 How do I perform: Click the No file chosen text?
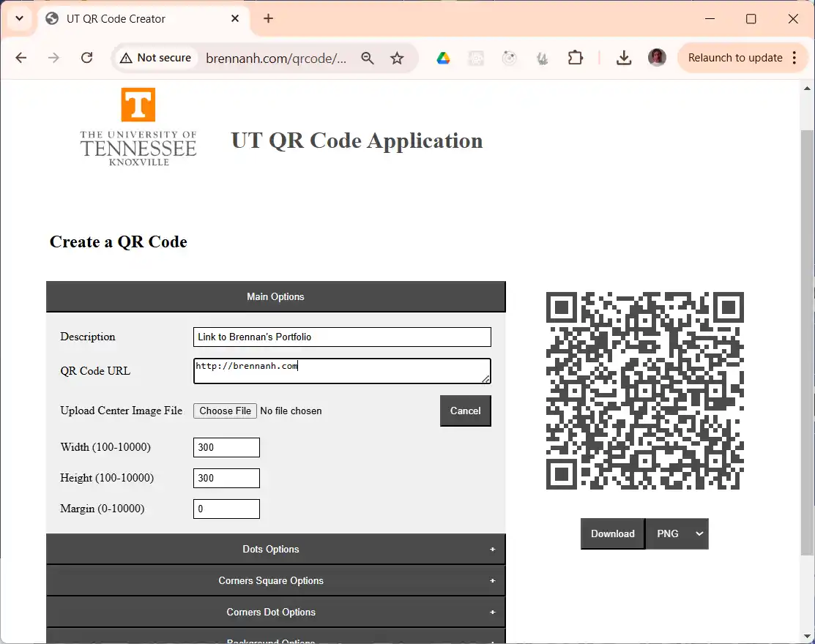tap(291, 411)
